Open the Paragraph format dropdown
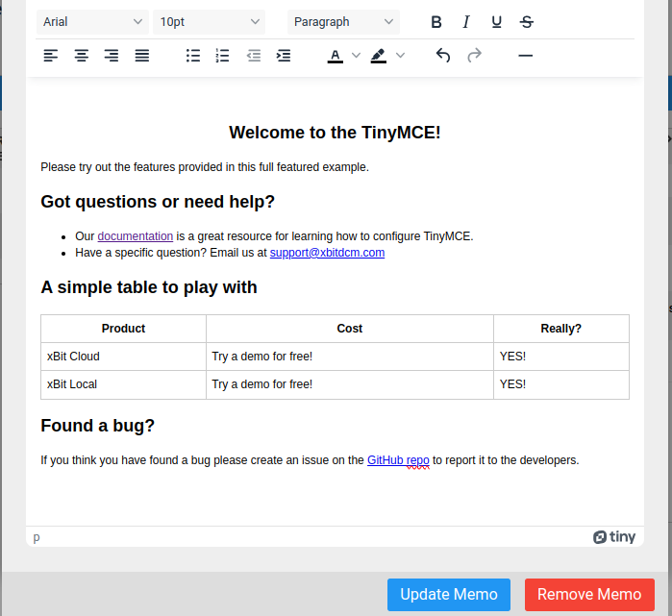Screen dimensions: 672x616 [x=344, y=22]
